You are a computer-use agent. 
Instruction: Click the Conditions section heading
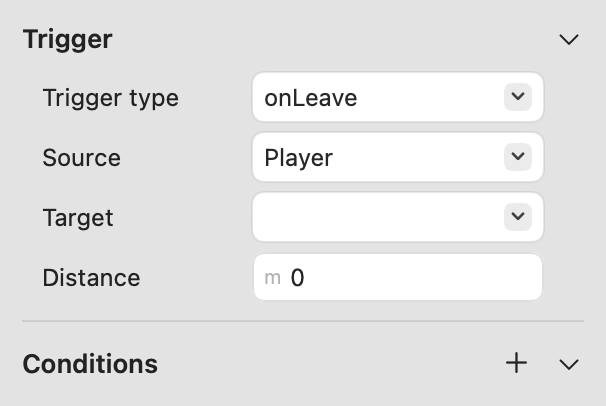pyautogui.click(x=90, y=364)
